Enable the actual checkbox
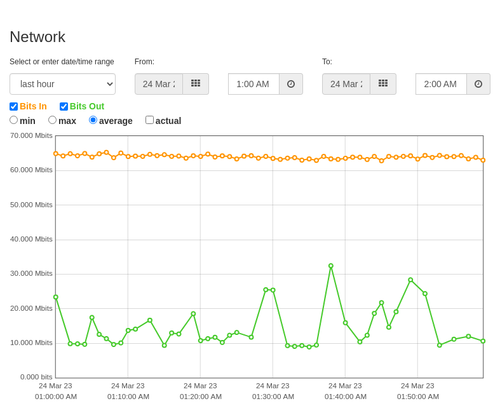The width and height of the screenshot is (500, 403). click(149, 120)
